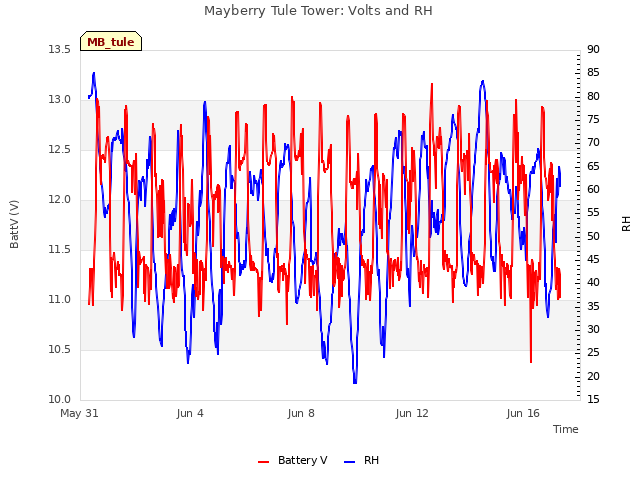Click the 'BattV (V)' left axis label

(x=14, y=224)
